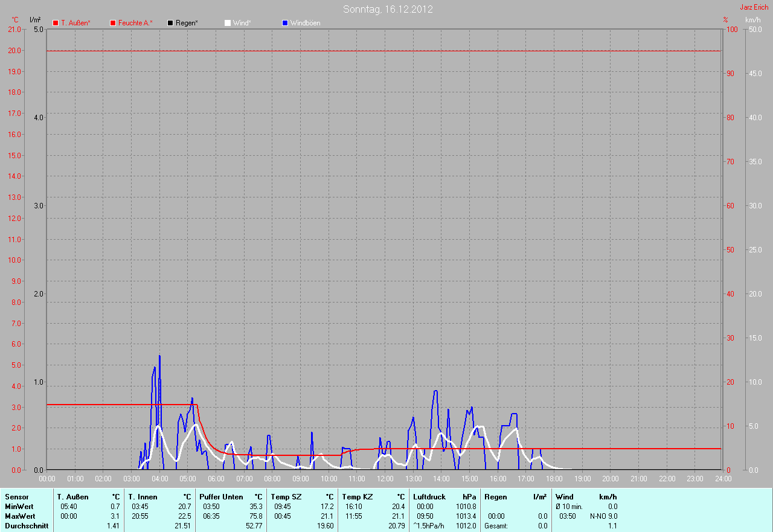Select the "12:00" time axis label

pos(385,479)
